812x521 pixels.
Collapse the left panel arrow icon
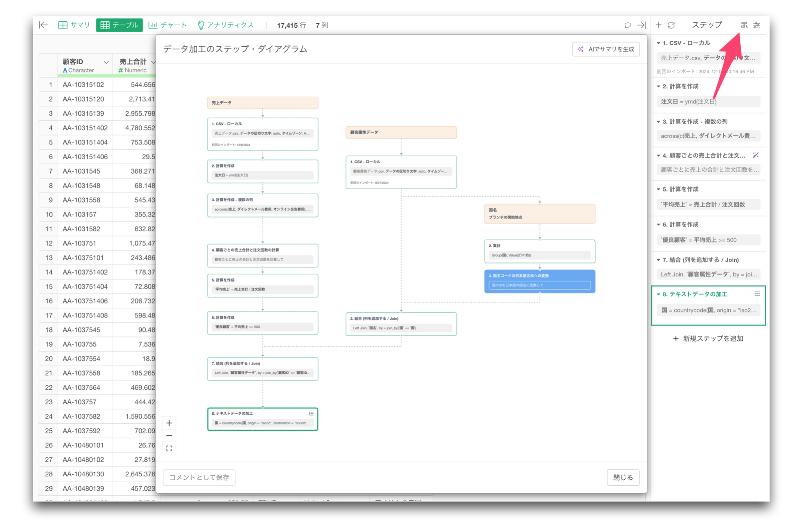tap(44, 25)
